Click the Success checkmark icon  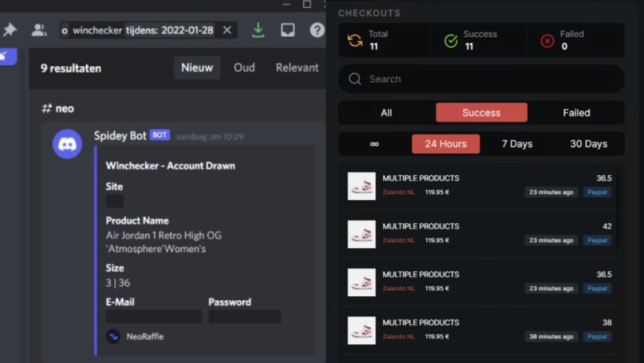(x=451, y=41)
